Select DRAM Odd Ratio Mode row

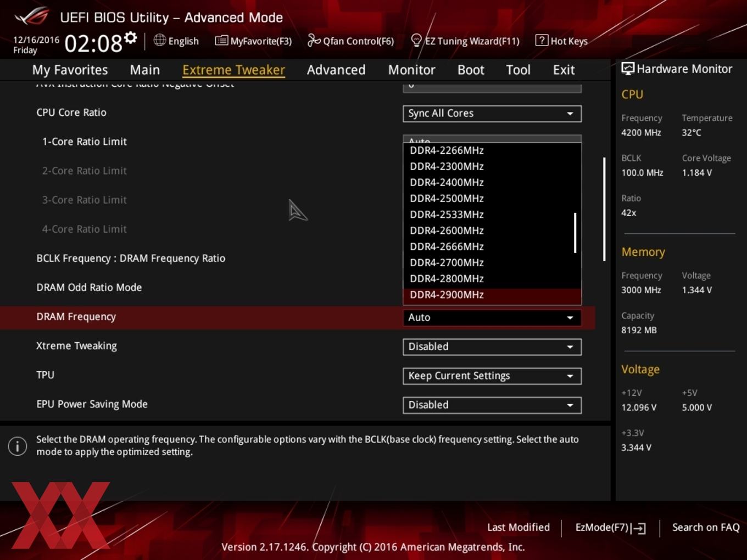pos(89,287)
